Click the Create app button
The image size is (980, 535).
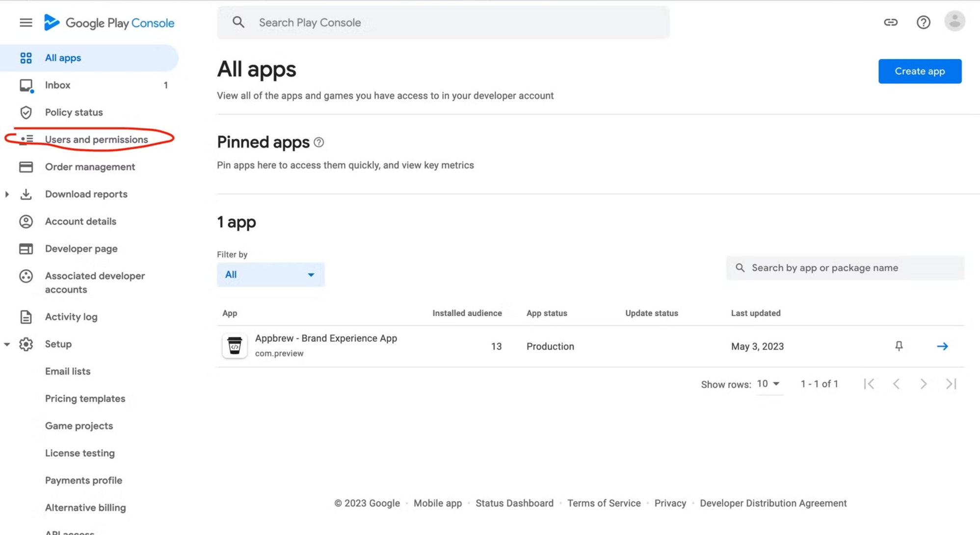coord(920,71)
